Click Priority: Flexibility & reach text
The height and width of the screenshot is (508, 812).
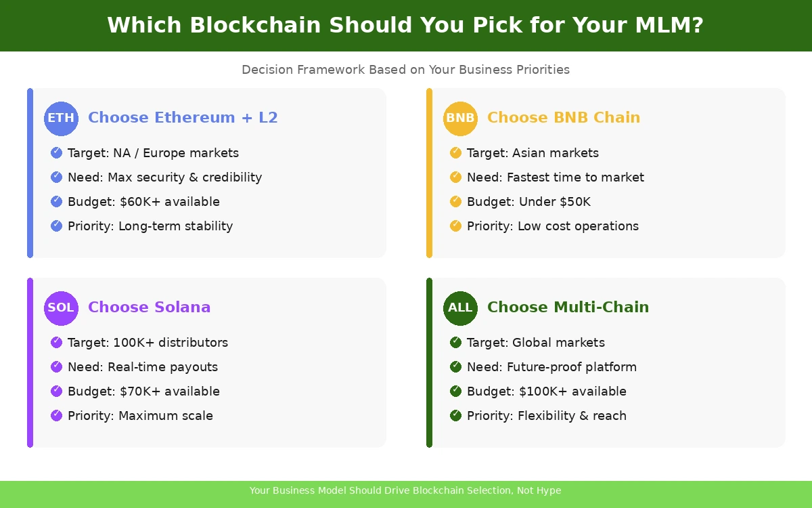[546, 416]
